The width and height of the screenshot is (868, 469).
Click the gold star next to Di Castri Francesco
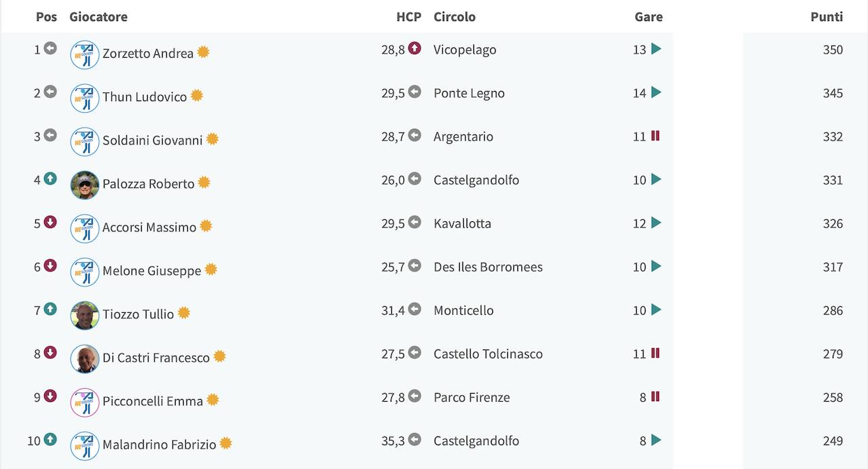(x=220, y=356)
